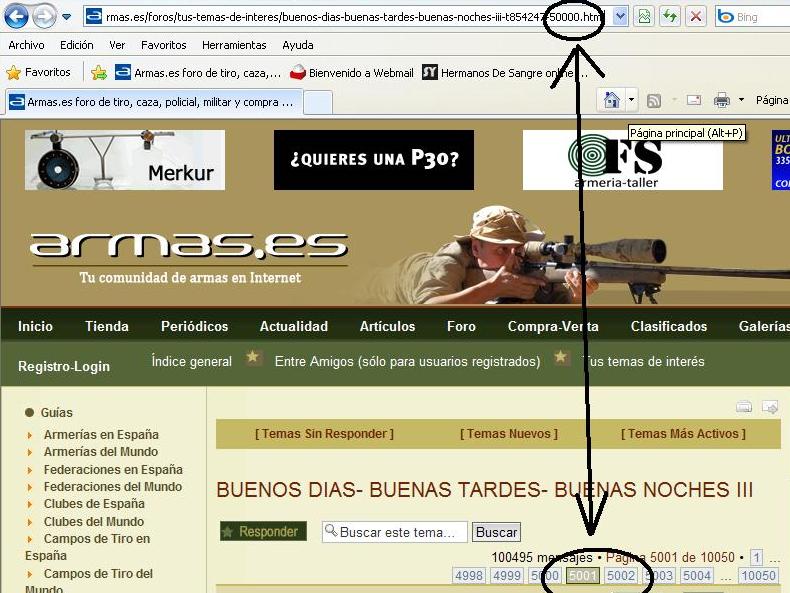Select the Compra-Venta navigation tab
The image size is (790, 593).
(553, 326)
